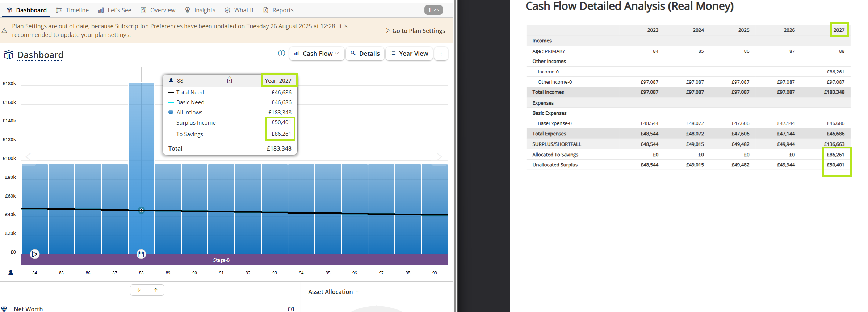The width and height of the screenshot is (868, 312).
Task: Switch to Year View
Action: (x=409, y=54)
